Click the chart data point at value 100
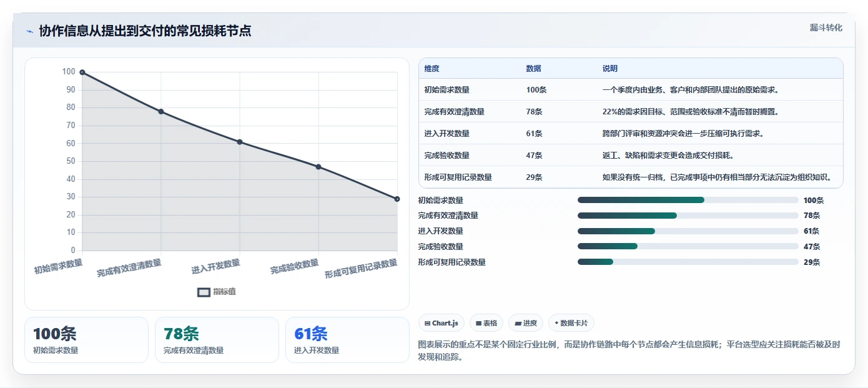Screen dimensions: 868x388 [82, 72]
